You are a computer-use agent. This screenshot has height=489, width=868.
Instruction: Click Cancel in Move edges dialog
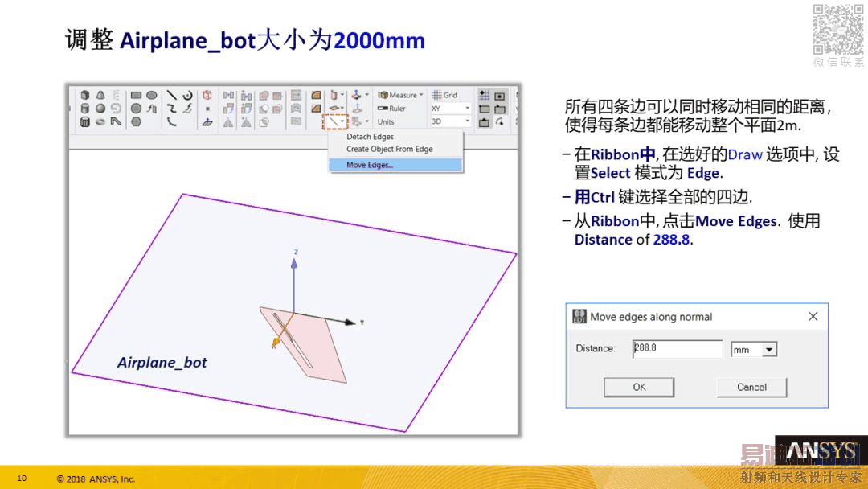pyautogui.click(x=751, y=387)
